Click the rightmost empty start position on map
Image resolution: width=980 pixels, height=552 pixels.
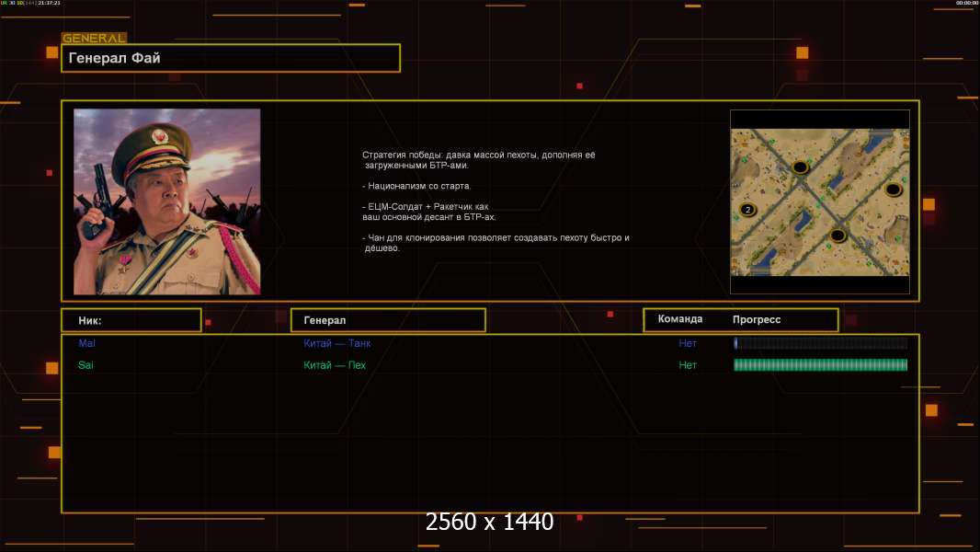[894, 189]
